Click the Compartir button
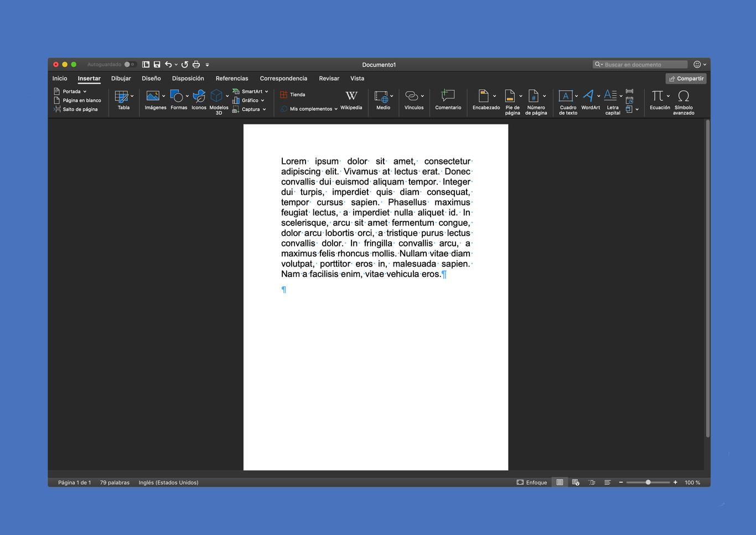The height and width of the screenshot is (535, 756). 686,78
